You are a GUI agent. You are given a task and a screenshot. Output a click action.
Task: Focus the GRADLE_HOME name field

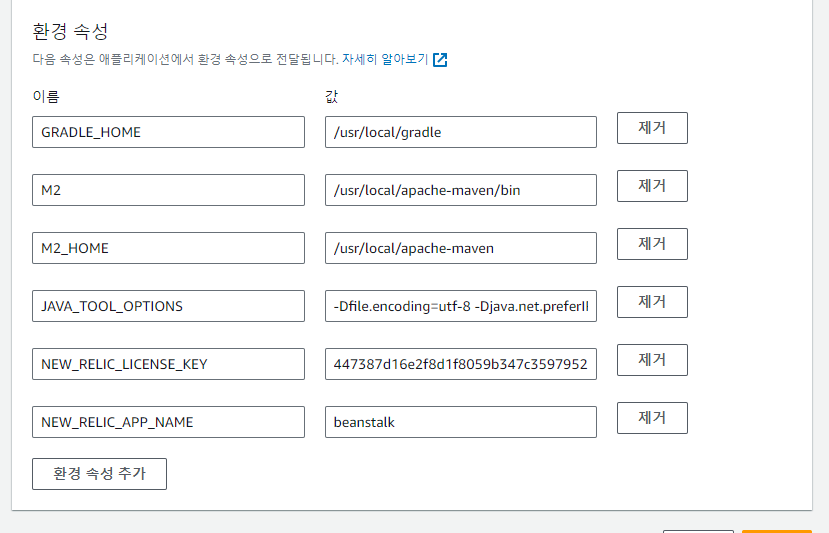tap(168, 132)
